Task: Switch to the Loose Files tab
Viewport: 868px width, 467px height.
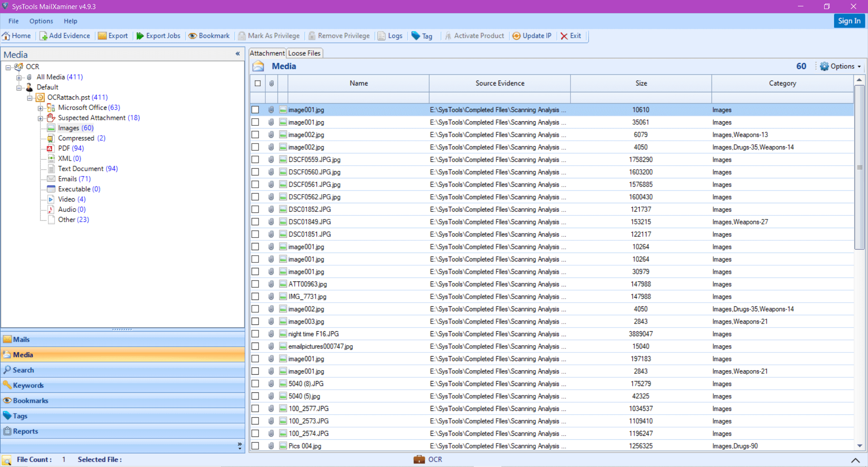Action: 304,53
